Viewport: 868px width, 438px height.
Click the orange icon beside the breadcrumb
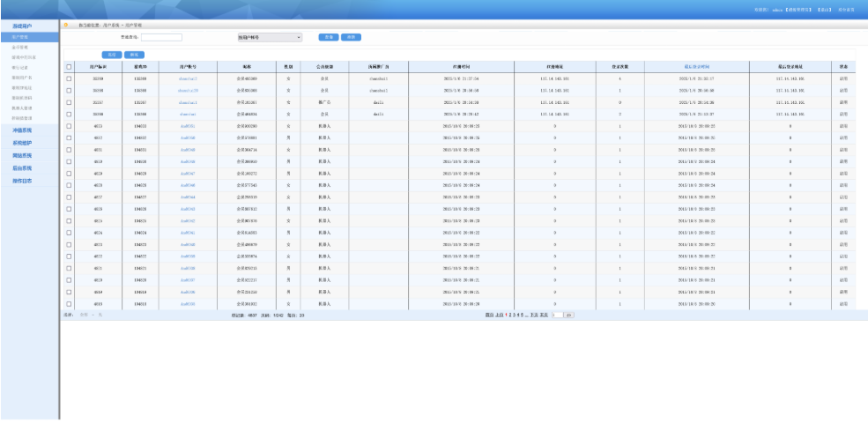(65, 26)
